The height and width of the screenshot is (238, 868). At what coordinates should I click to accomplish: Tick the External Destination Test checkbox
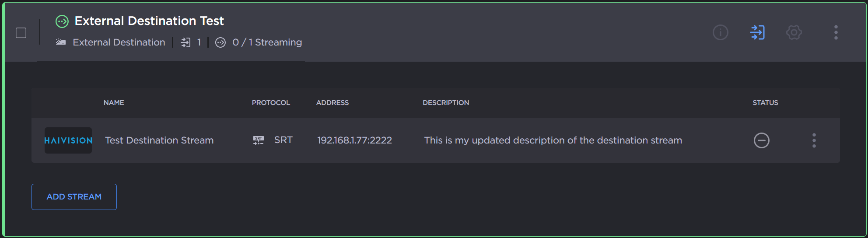21,33
